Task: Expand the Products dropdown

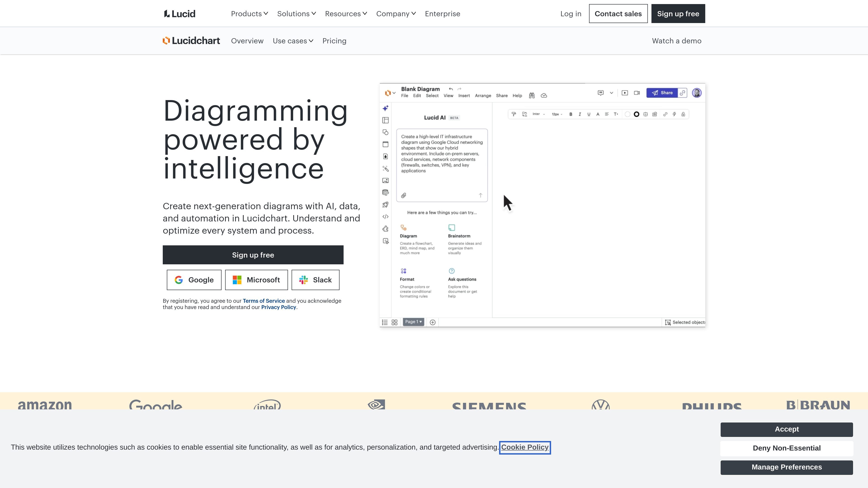Action: pos(249,14)
